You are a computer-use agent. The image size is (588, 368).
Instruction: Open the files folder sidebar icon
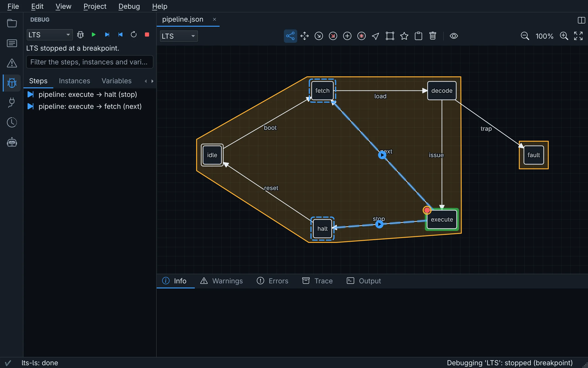[x=12, y=23]
